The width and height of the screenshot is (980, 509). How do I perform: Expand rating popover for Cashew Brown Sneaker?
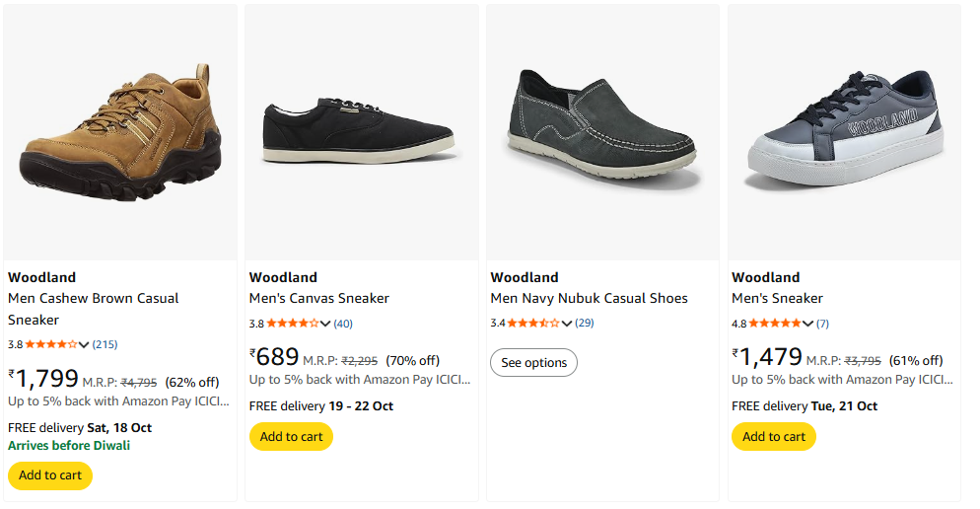point(84,344)
